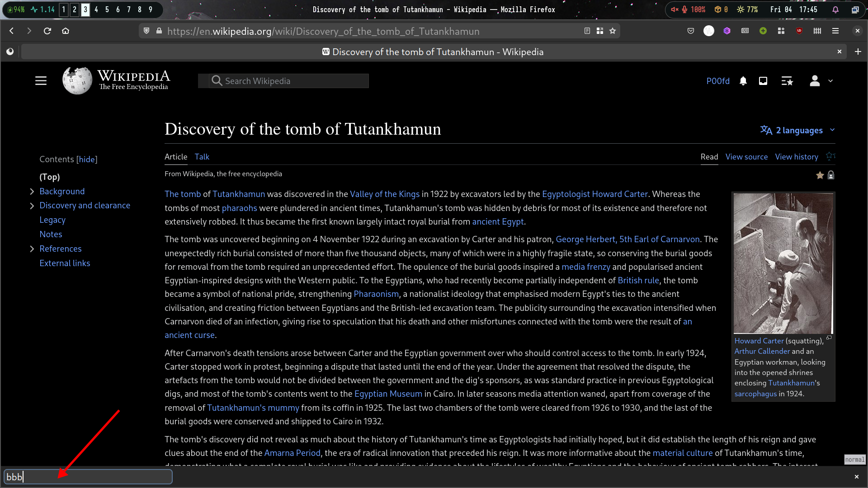Open the Wikipedia watchlist icon
Viewport: 868px width, 488px height.
click(x=787, y=81)
